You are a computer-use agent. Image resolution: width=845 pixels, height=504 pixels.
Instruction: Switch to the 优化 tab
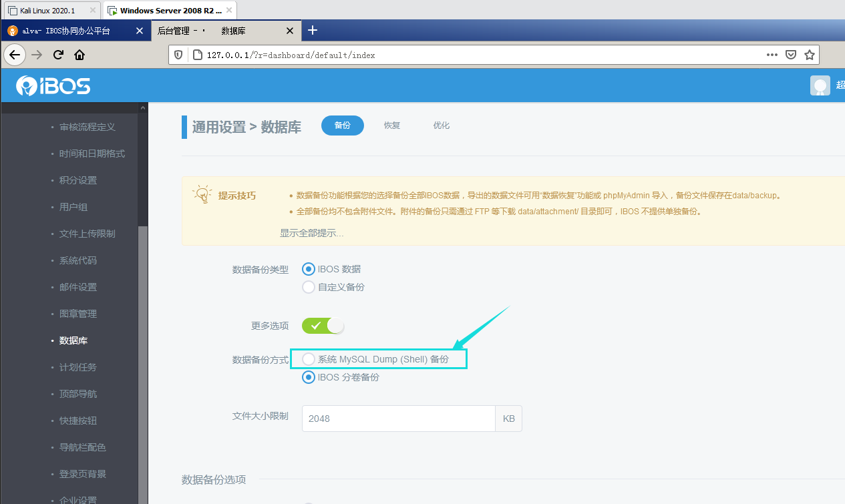(442, 125)
